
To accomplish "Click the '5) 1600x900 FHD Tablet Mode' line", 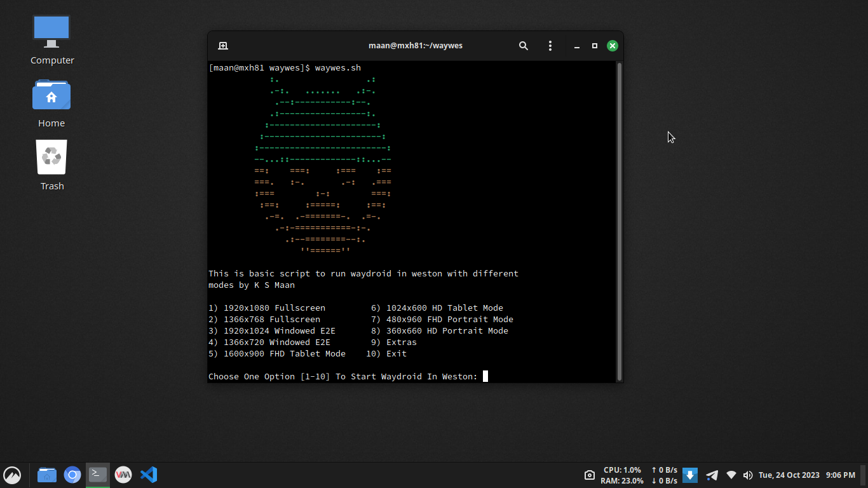I will [277, 354].
